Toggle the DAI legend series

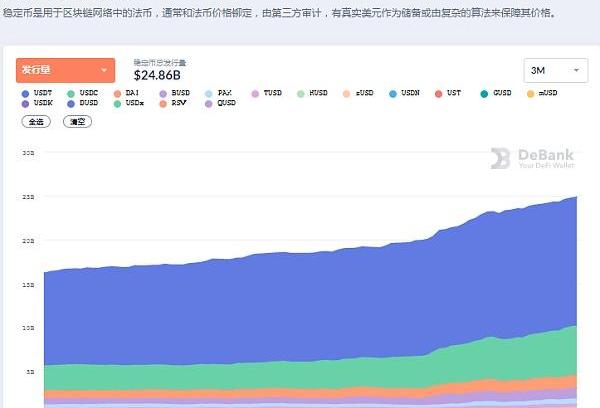127,93
